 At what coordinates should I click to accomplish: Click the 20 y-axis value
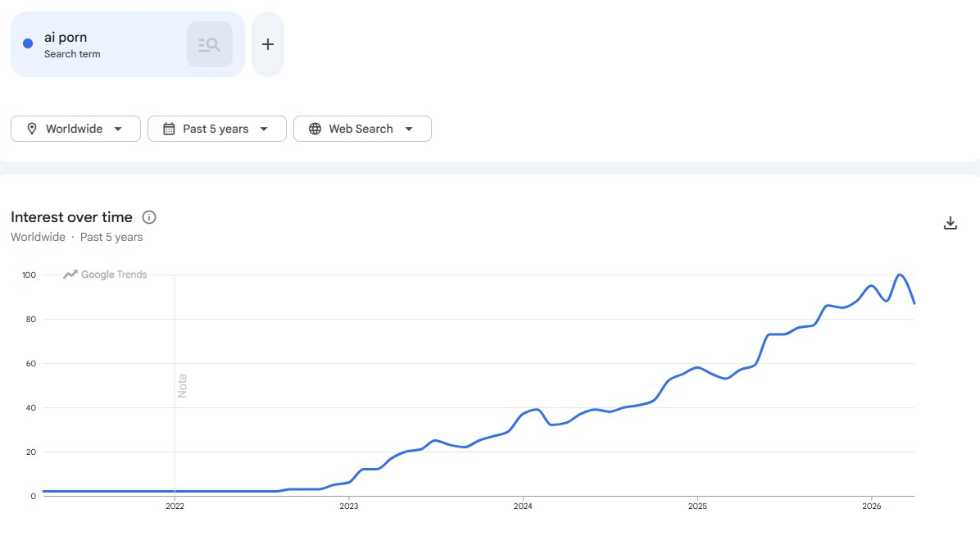30,452
